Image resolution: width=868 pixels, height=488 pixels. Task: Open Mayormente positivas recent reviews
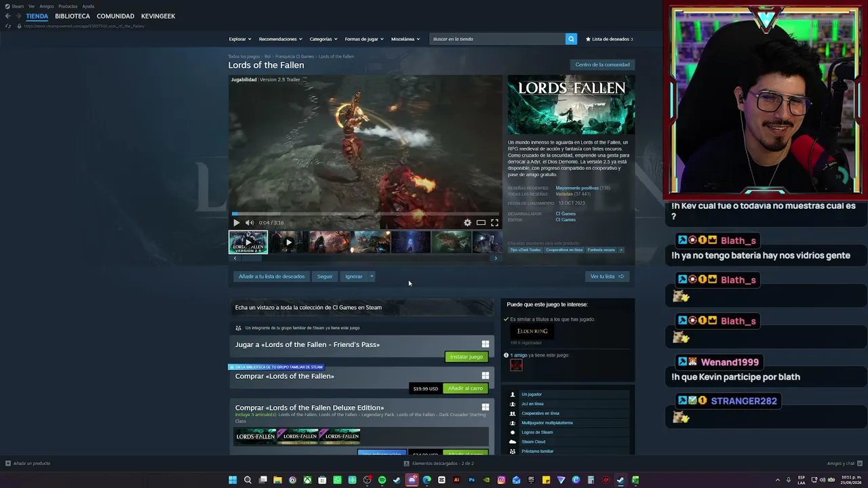coord(577,188)
